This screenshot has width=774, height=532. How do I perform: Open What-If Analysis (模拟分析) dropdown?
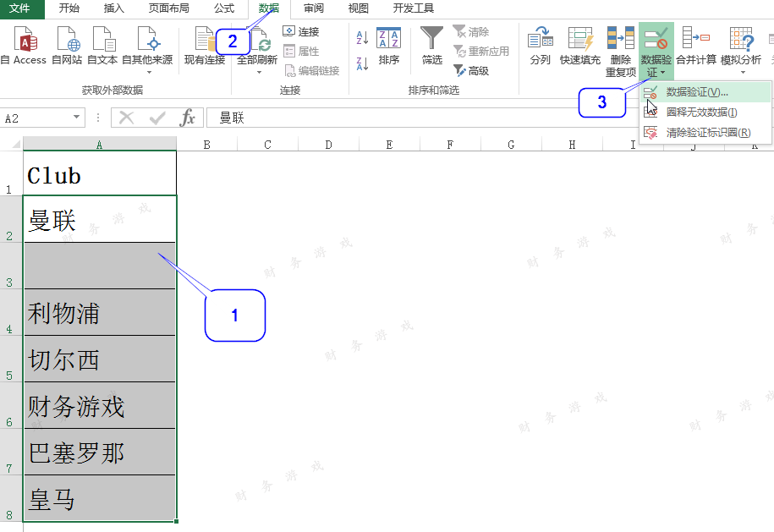tap(741, 51)
